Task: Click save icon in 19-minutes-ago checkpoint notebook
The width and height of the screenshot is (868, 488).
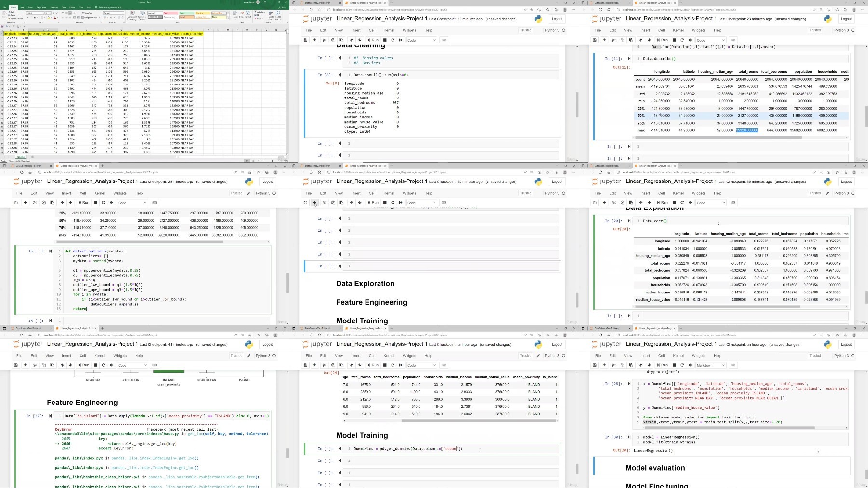Action: (305, 40)
